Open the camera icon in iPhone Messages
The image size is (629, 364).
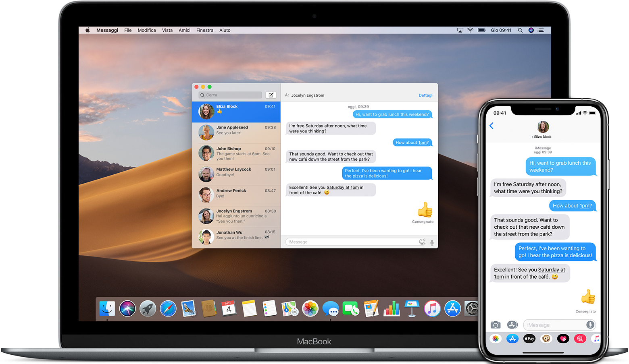495,325
